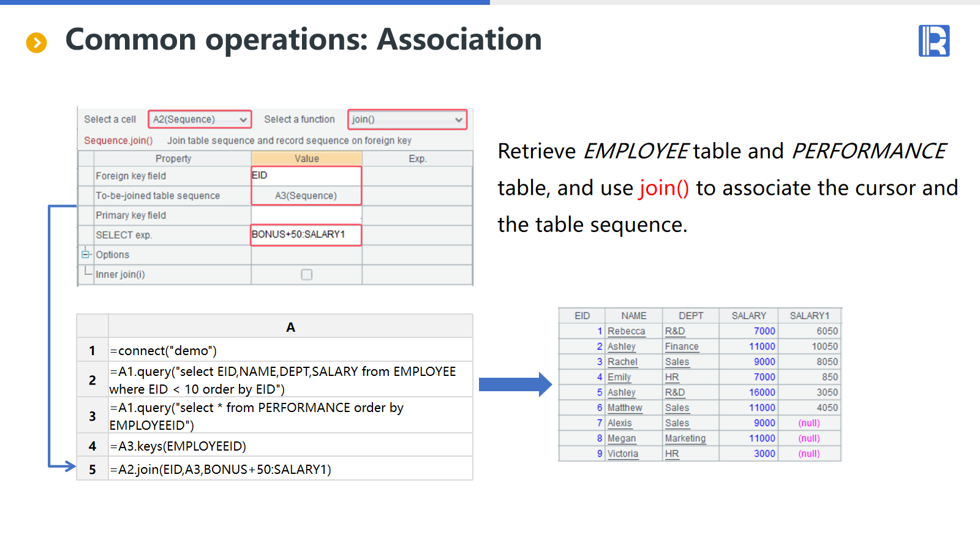Click the Finance department link

(682, 347)
